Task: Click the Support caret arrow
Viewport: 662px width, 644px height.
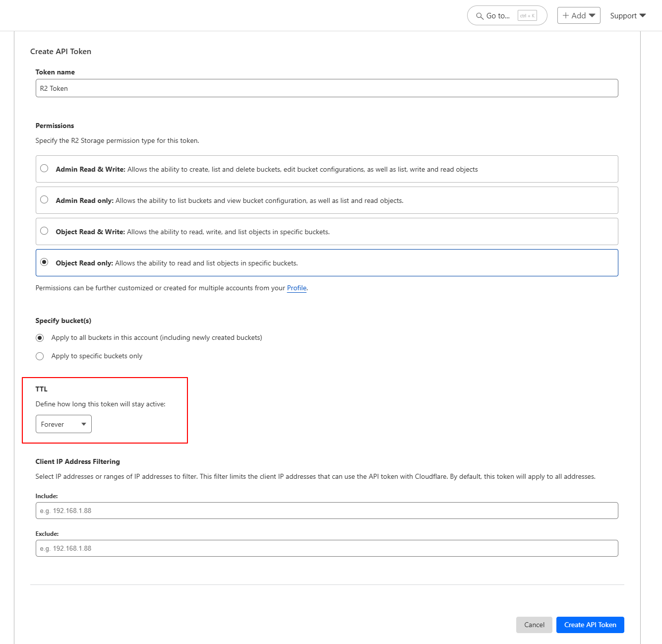Action: click(x=643, y=16)
